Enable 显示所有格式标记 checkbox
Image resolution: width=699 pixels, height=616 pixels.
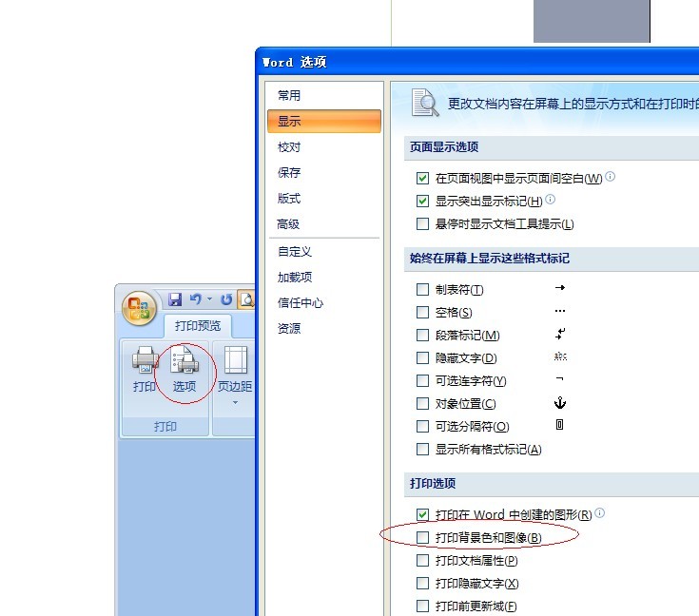422,450
